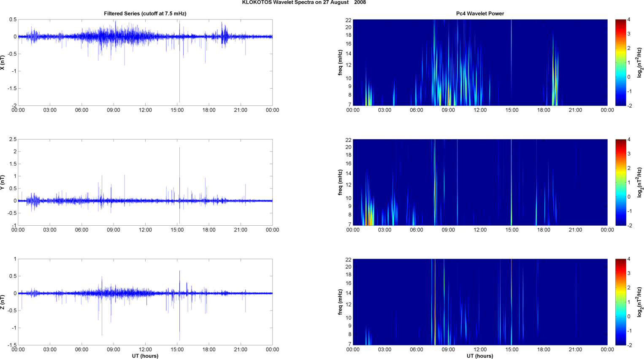The image size is (644, 359).
Task: Select the Filtered Series cutoff title text
Action: [x=145, y=13]
